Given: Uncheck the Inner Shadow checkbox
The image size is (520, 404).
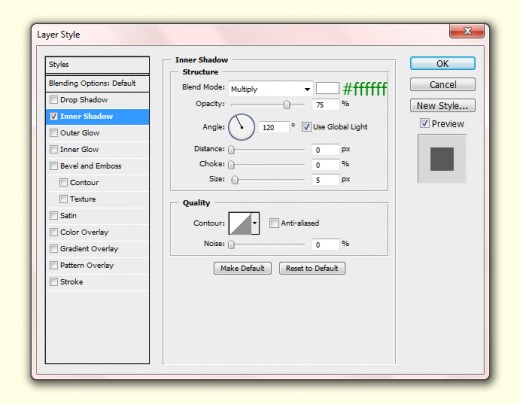Looking at the screenshot, I should coord(53,116).
